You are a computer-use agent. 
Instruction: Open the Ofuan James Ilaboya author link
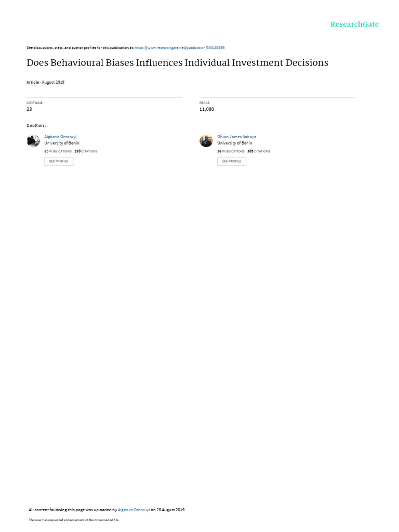point(237,137)
